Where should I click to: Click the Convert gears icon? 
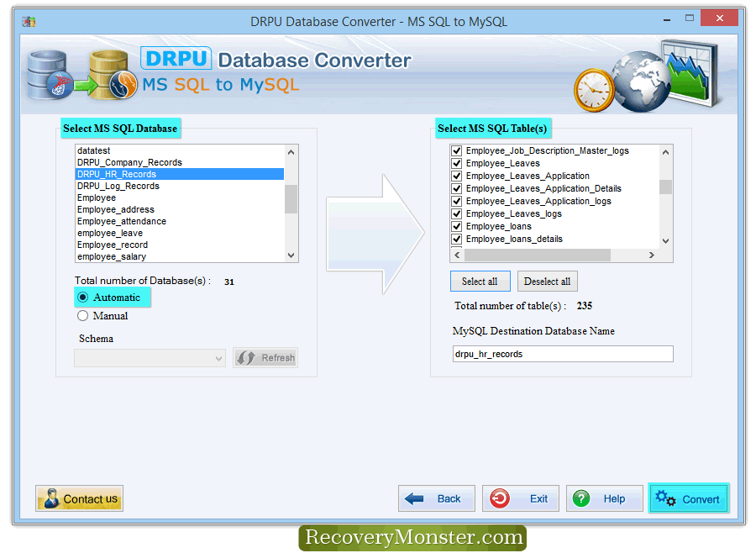[x=666, y=498]
